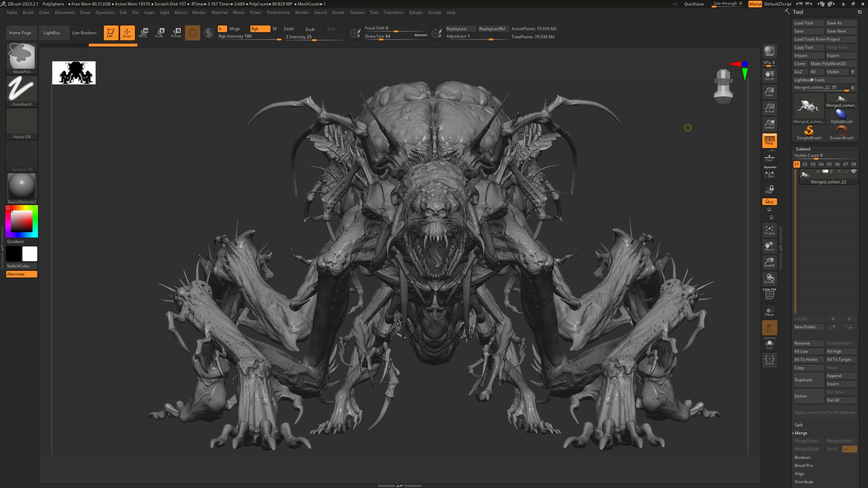Viewport: 868px width, 488px height.
Task: Open the Zplugin menu
Action: (415, 12)
